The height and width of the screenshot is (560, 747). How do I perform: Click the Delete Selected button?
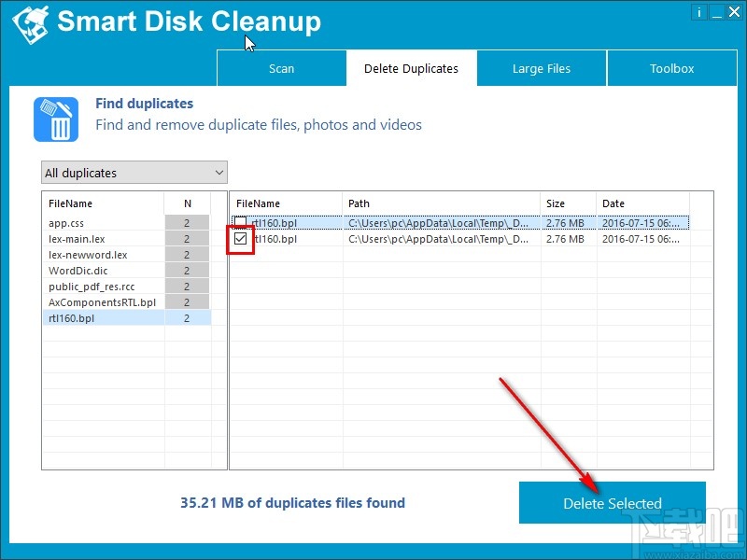pyautogui.click(x=613, y=503)
